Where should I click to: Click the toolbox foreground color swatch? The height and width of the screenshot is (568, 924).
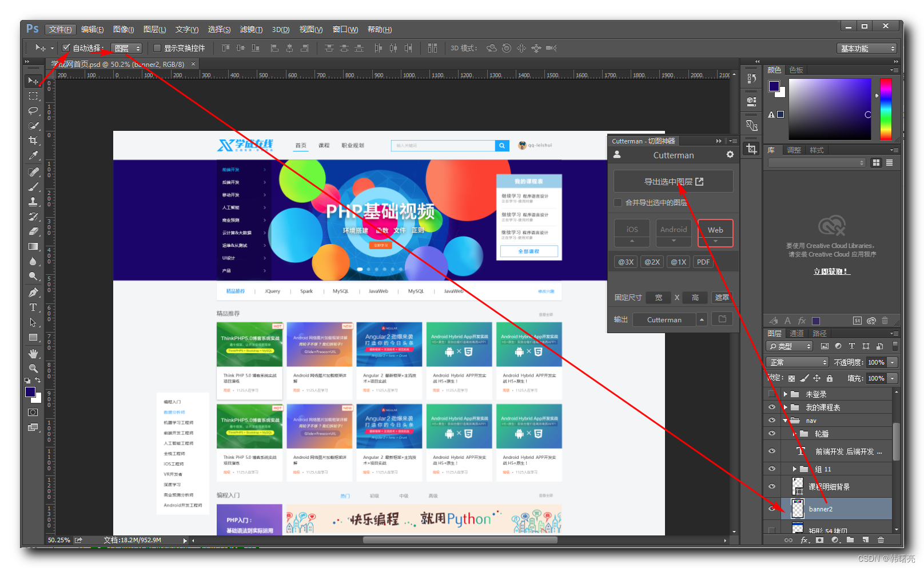coord(30,392)
